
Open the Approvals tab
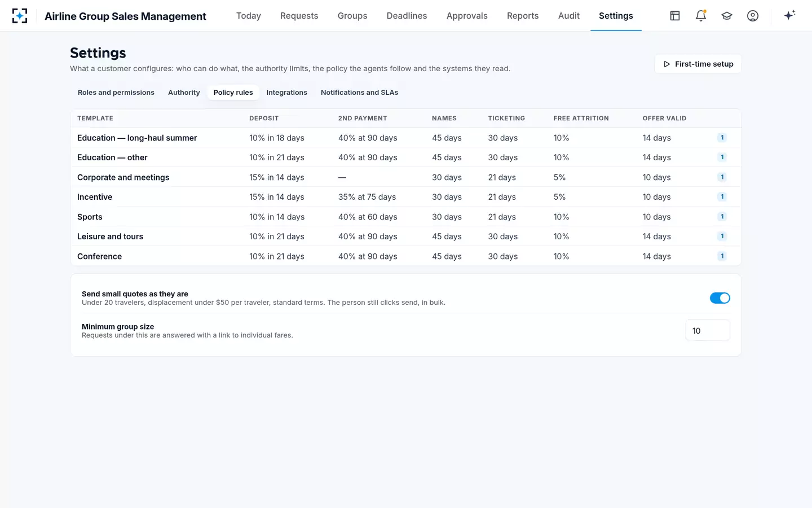tap(467, 16)
